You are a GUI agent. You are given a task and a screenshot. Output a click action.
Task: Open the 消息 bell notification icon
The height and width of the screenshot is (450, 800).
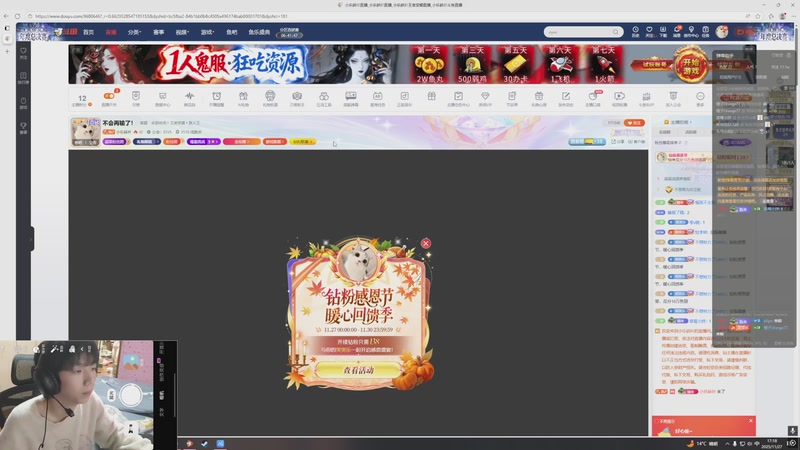(x=677, y=32)
